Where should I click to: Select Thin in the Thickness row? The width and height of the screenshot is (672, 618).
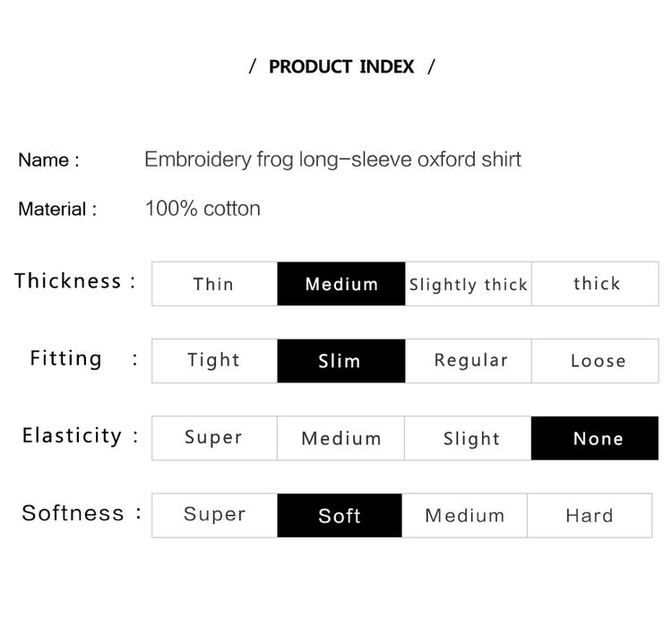215,284
